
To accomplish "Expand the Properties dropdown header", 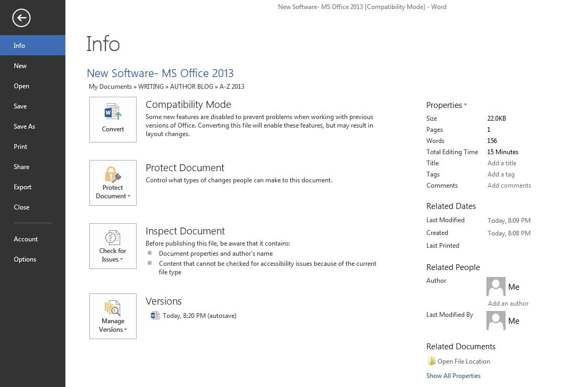I will pyautogui.click(x=447, y=105).
